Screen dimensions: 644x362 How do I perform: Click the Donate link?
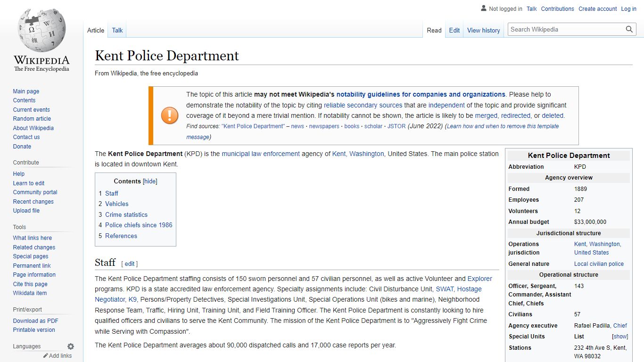[22, 147]
